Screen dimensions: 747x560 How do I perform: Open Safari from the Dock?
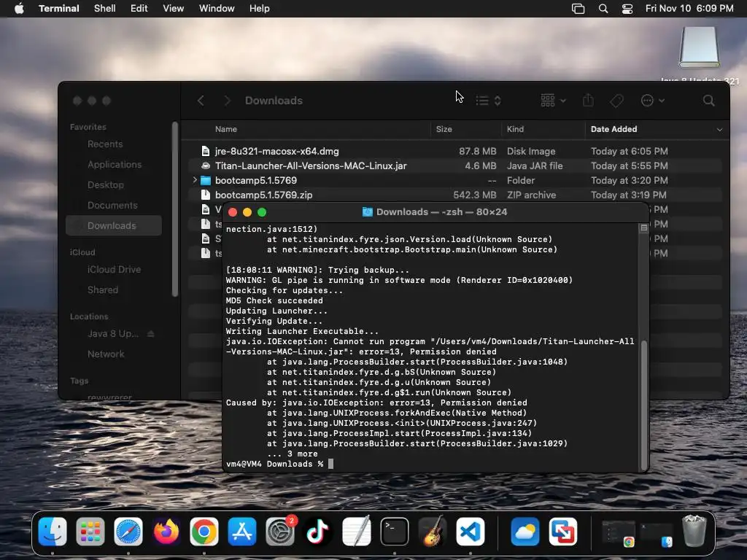[x=128, y=531]
